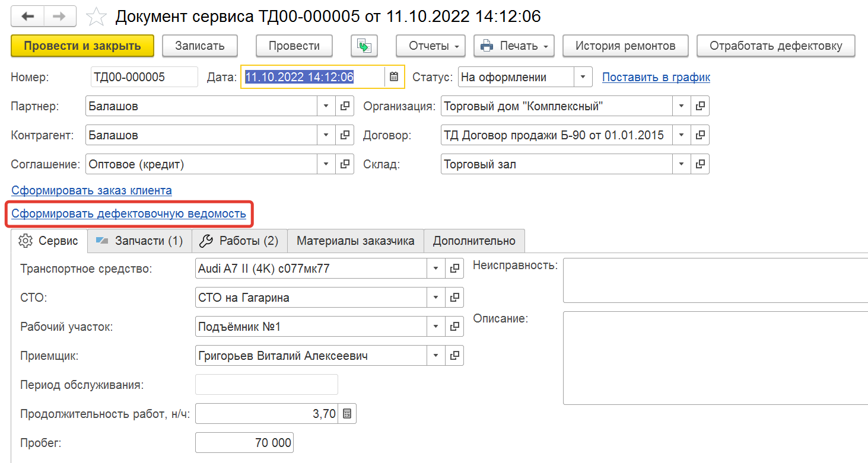Open calendar picker next to Дата field
The image size is (868, 463).
394,76
